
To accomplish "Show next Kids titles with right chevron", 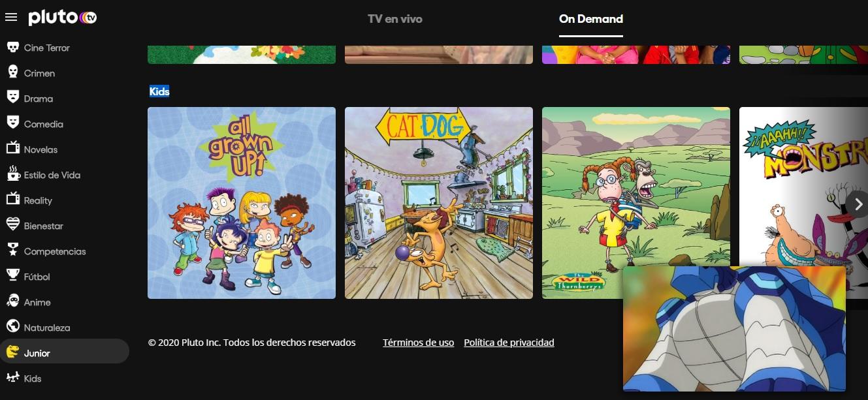I will coord(858,204).
